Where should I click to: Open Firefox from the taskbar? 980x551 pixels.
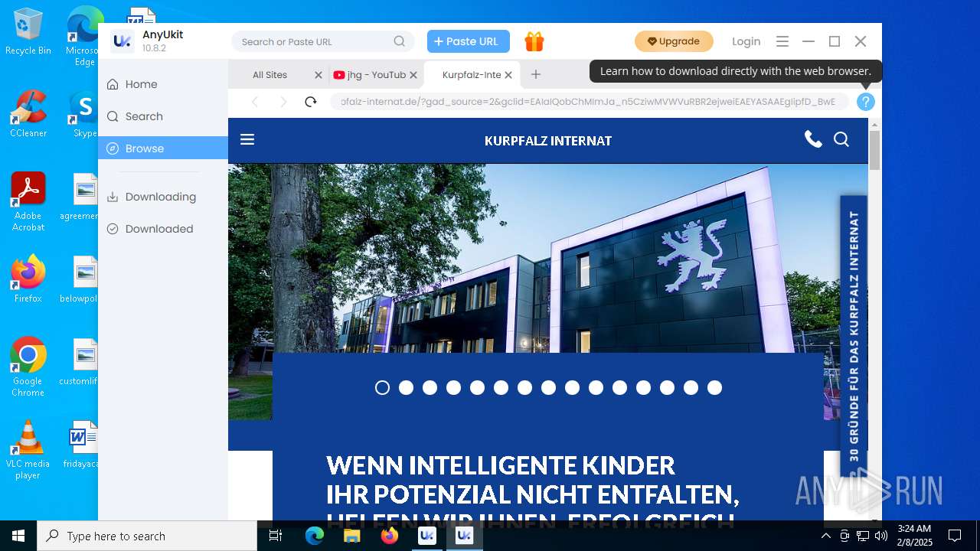[x=390, y=536]
